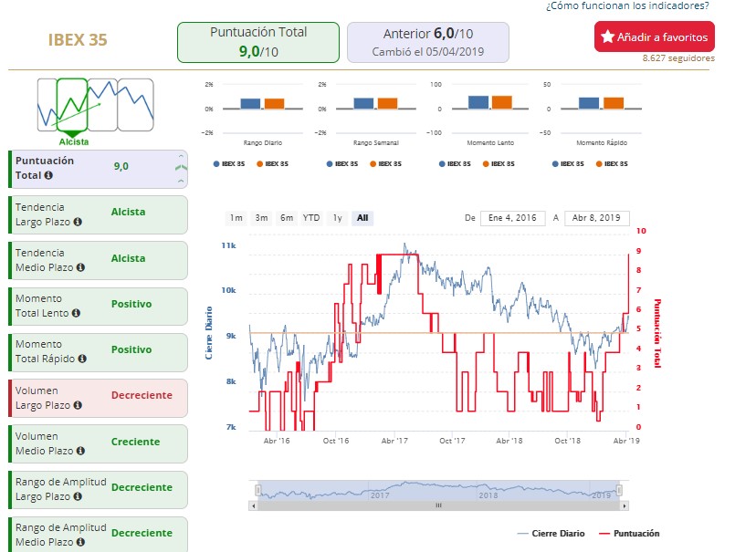Select the YTD chart range
756x552 pixels.
pos(311,218)
